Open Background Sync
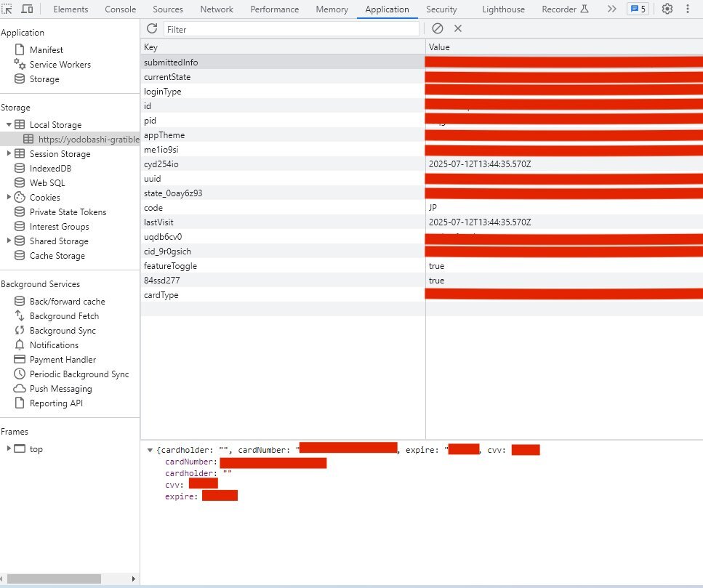 (x=63, y=330)
